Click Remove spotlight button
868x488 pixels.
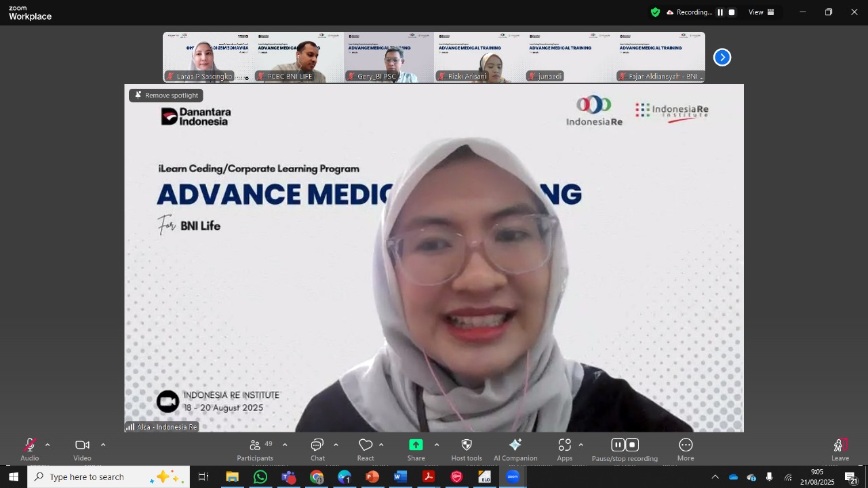166,96
